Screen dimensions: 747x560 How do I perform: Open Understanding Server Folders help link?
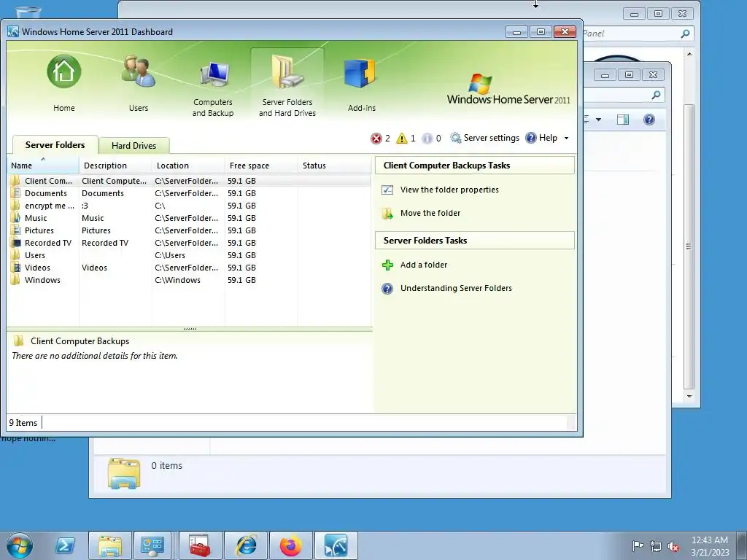456,288
